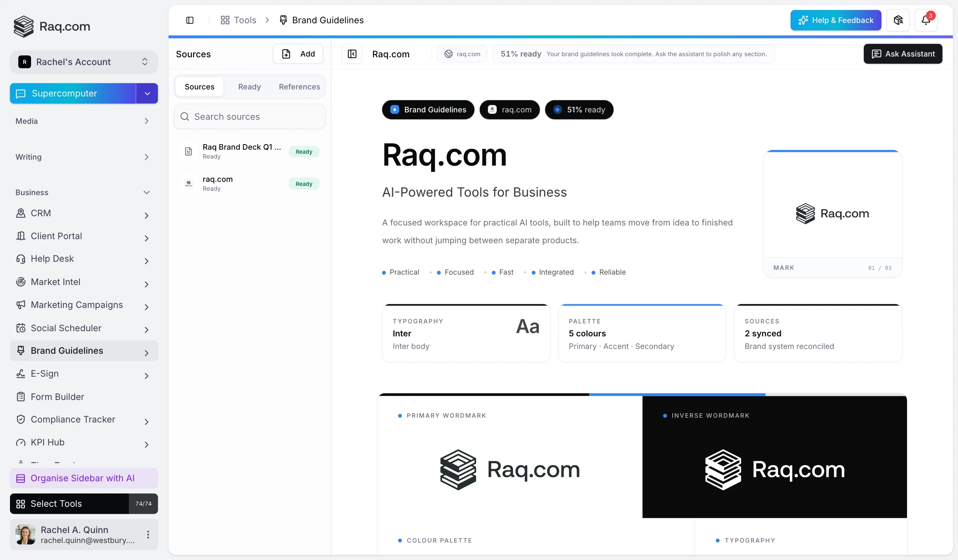Open notifications bell with 3 badge
Screen dimensions: 958x560
(x=926, y=20)
